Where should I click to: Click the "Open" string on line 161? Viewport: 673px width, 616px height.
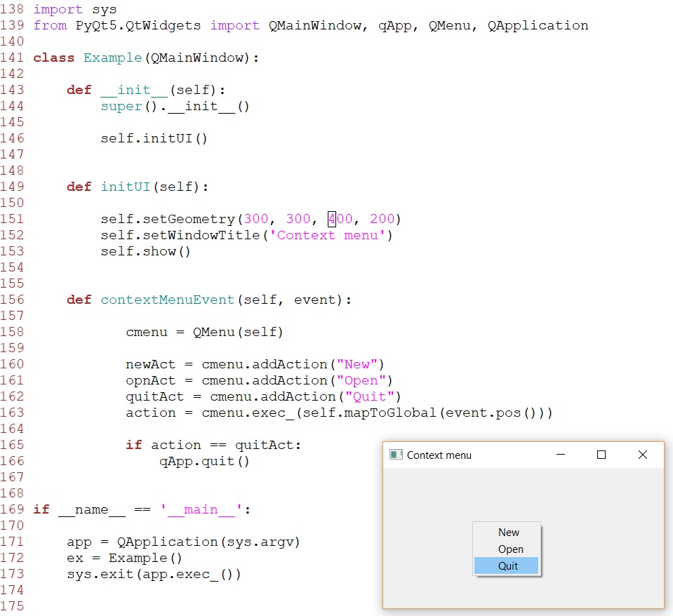coord(361,380)
